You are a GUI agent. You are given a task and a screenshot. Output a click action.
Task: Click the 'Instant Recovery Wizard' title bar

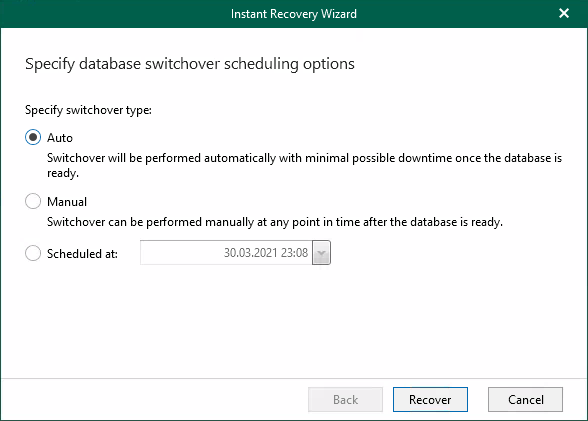pos(294,14)
